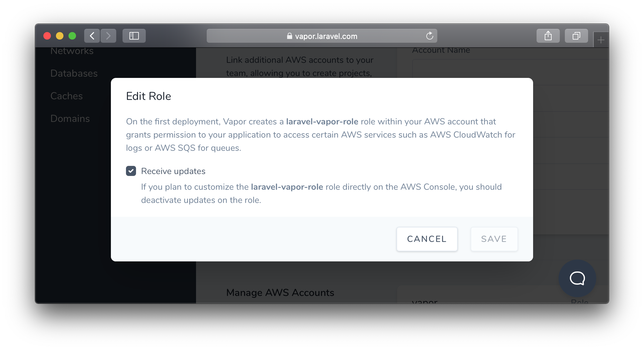Click the Receive updates label

[x=173, y=171]
